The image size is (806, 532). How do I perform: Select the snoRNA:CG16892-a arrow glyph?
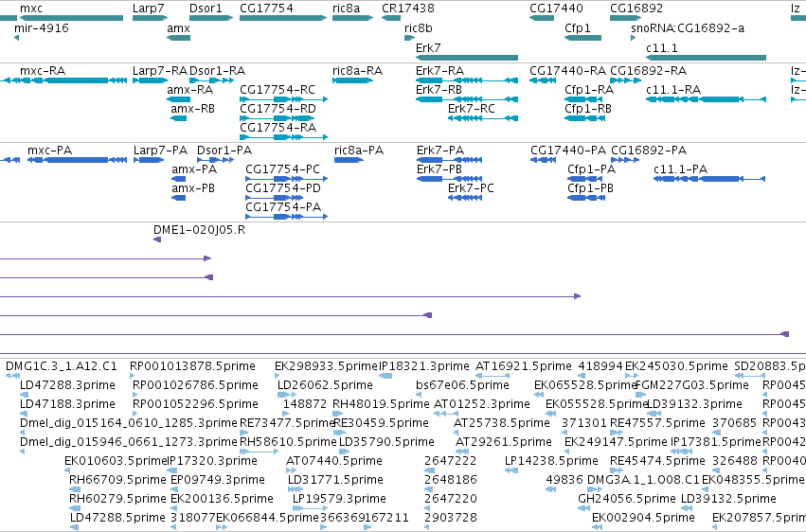click(634, 38)
